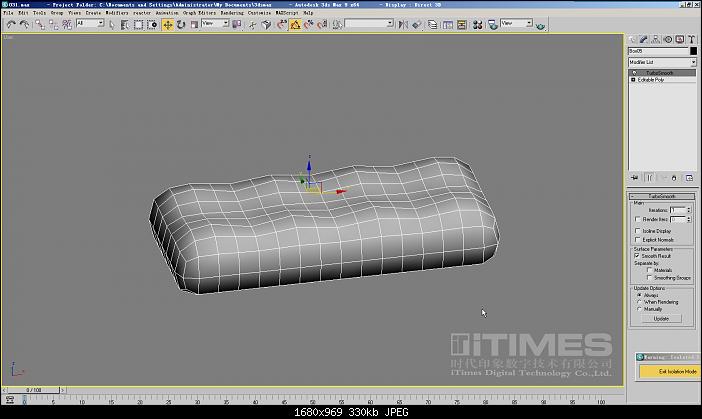The width and height of the screenshot is (702, 419).
Task: Click the Undo arrow icon
Action: (x=9, y=23)
